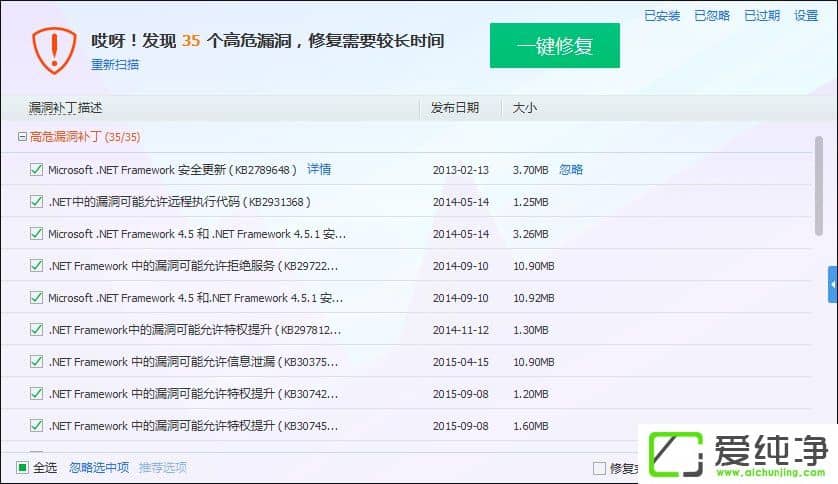Click the 重新扫描 rescan link
Image resolution: width=838 pixels, height=484 pixels.
115,64
